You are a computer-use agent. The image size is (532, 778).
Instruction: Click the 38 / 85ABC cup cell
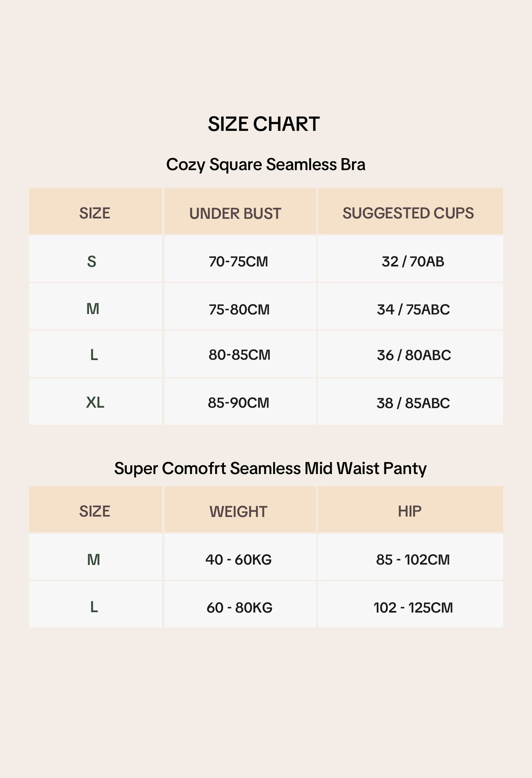coord(413,403)
